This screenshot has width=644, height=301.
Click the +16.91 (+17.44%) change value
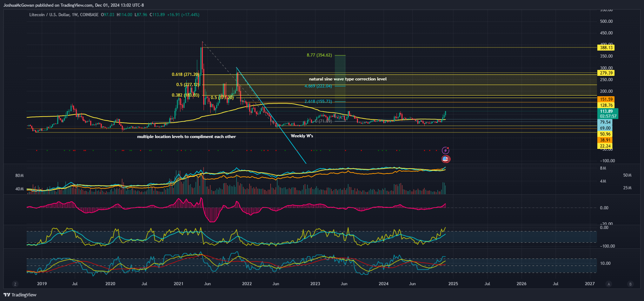[183, 15]
